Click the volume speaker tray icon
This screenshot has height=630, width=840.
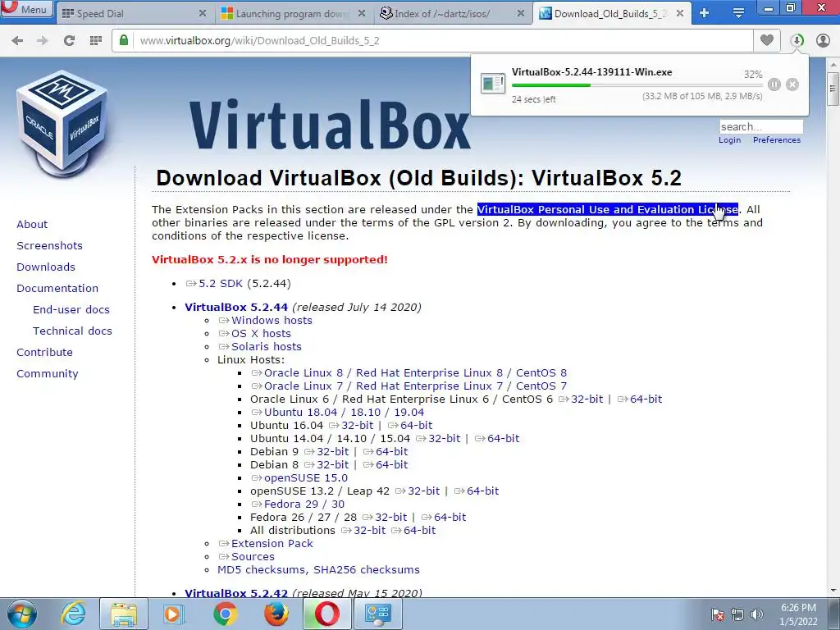click(x=757, y=614)
